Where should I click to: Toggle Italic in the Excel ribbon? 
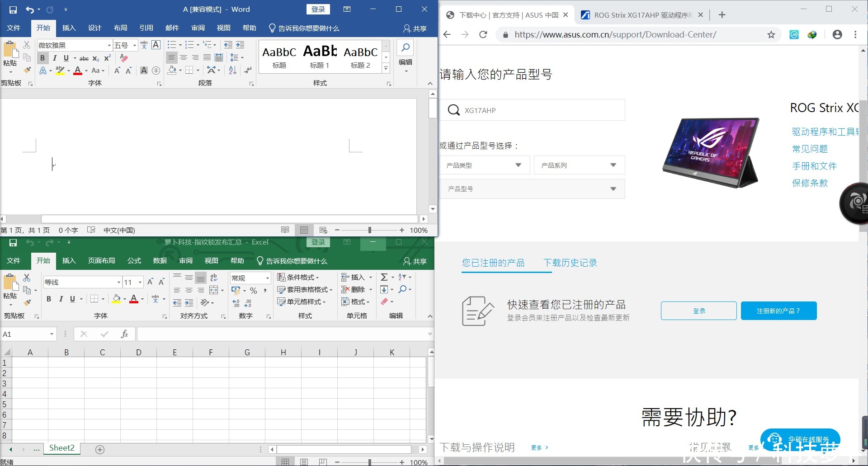pos(61,299)
